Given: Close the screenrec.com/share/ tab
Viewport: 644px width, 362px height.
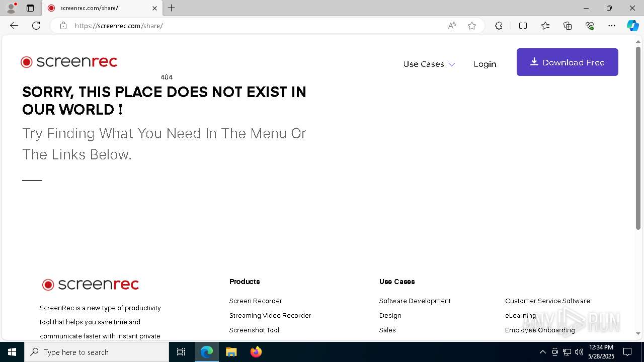Looking at the screenshot, I should [154, 8].
